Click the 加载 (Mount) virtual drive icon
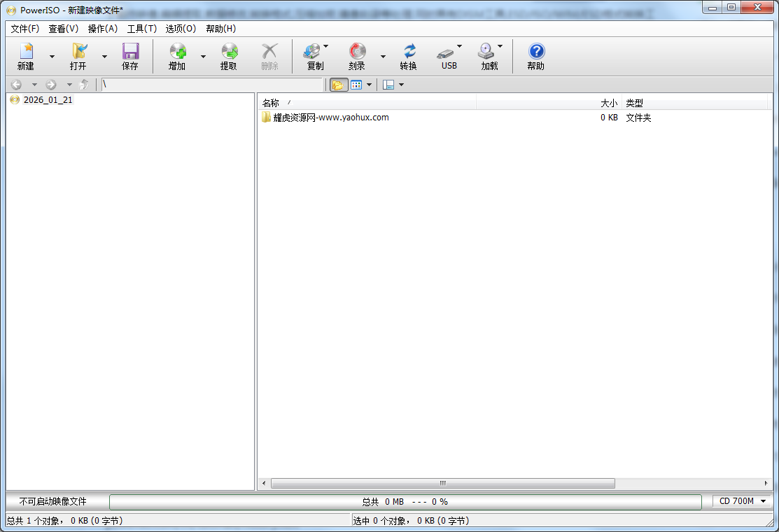This screenshot has width=779, height=532. [x=486, y=56]
